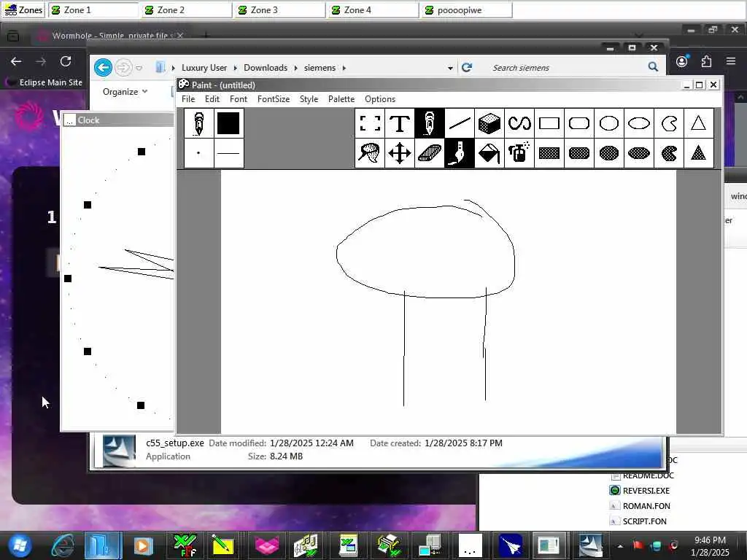Open the Palette menu in Paint
The width and height of the screenshot is (747, 560).
pos(341,99)
